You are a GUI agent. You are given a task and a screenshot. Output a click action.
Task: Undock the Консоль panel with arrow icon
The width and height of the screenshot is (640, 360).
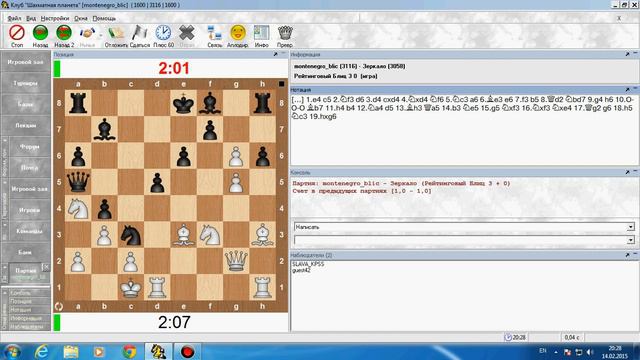(627, 172)
